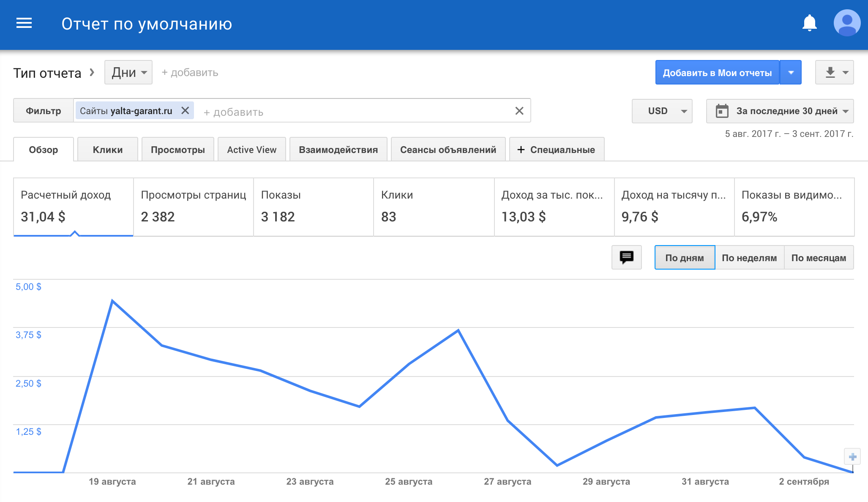The image size is (868, 502).
Task: Open the USD currency dropdown
Action: (x=662, y=111)
